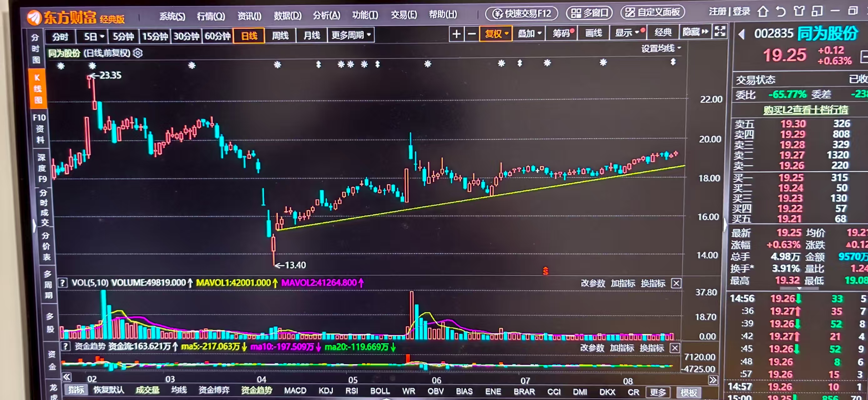Screen dimensions: 868x400
Task: Click the back/undo arrow icon
Action: tap(781, 12)
